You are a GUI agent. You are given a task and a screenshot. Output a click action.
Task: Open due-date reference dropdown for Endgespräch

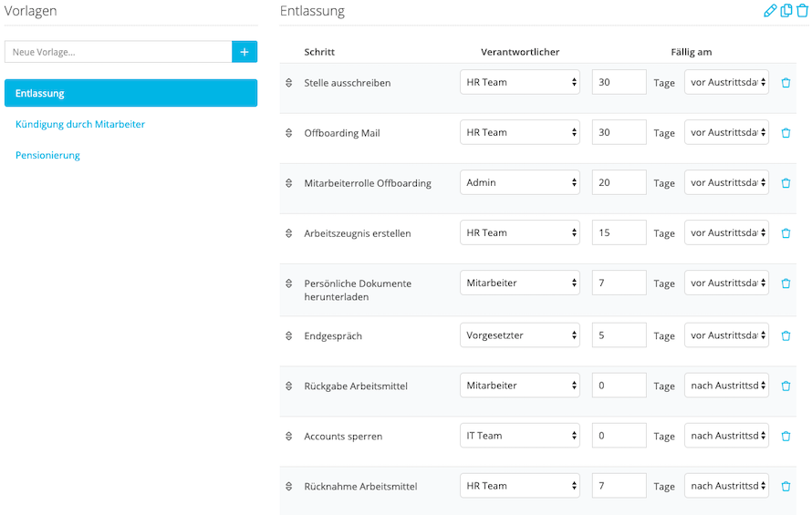(726, 335)
